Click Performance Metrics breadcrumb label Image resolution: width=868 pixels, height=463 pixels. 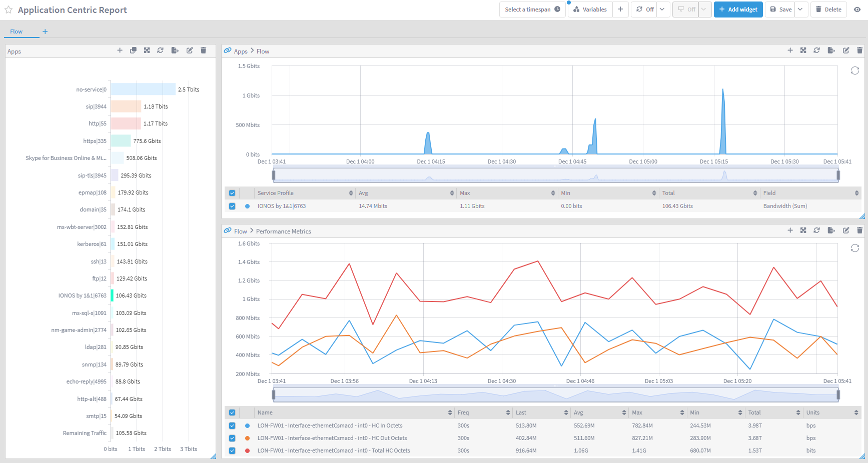click(x=284, y=231)
